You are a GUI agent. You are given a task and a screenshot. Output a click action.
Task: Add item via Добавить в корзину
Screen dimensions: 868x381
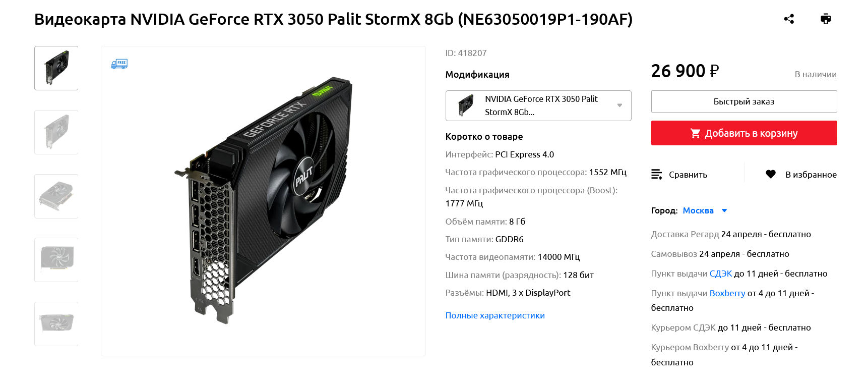[744, 133]
